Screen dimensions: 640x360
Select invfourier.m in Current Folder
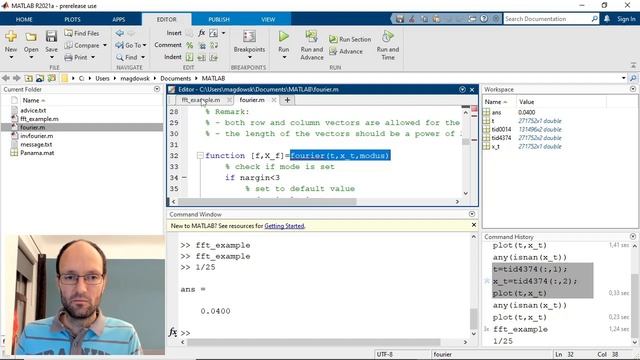tap(36, 136)
